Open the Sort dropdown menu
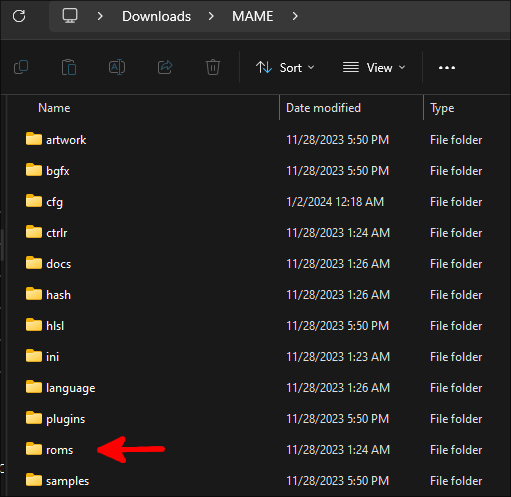This screenshot has width=511, height=497. (285, 68)
